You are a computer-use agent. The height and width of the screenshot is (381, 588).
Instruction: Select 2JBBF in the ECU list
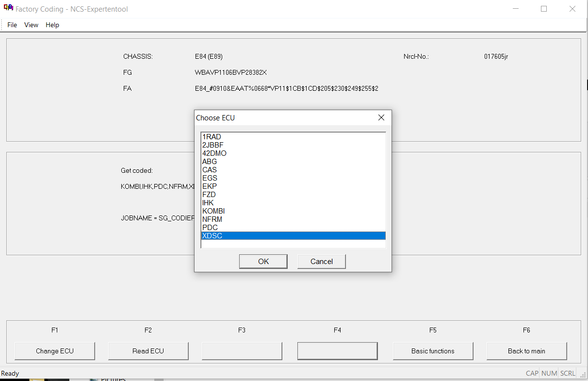[x=293, y=145]
